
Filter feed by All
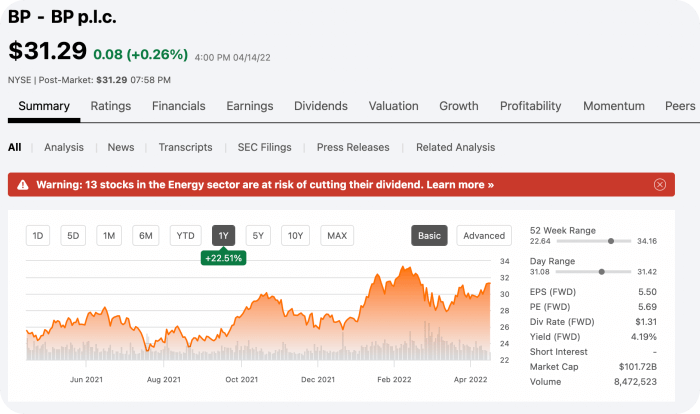pos(14,147)
